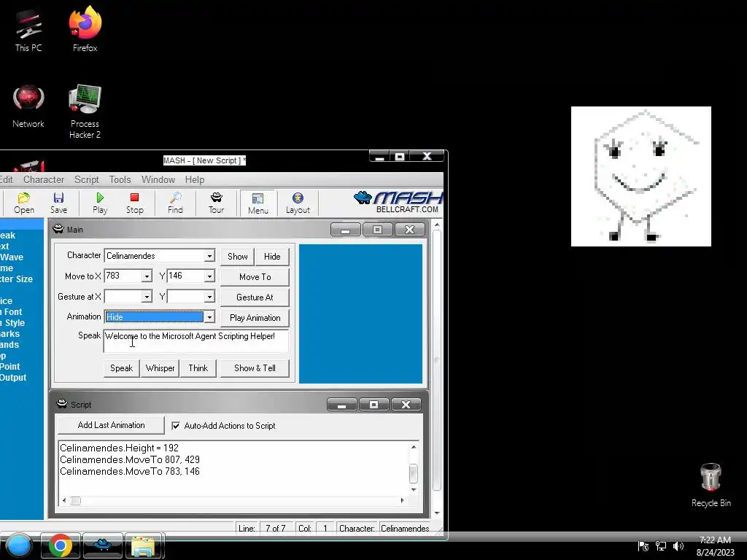
Task: Open the This PC desktop icon
Action: (x=28, y=31)
